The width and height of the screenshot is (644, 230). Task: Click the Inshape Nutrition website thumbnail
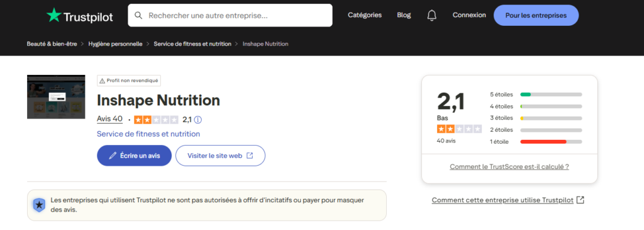point(56,96)
